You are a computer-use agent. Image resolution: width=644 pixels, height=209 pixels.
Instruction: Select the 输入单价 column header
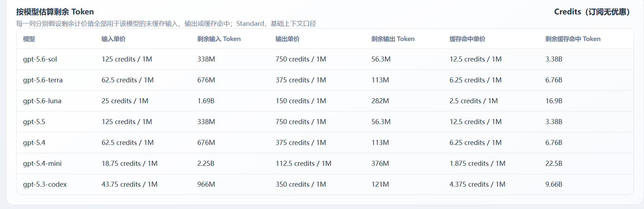click(x=113, y=39)
